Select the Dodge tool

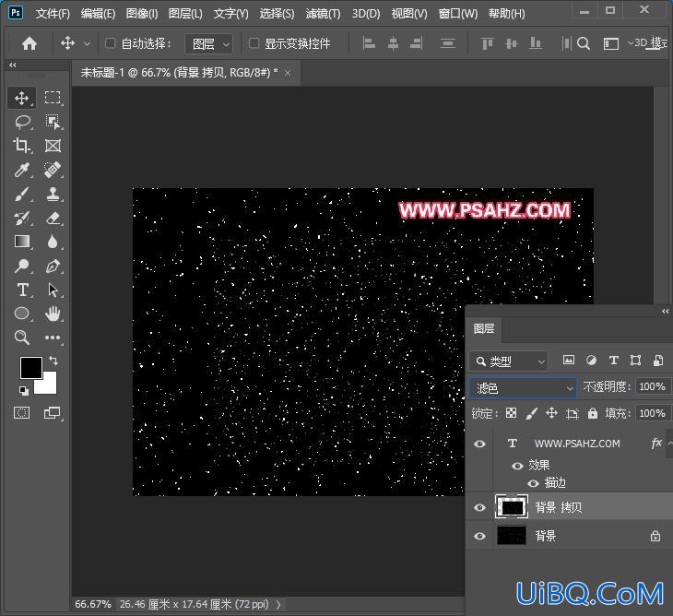click(x=21, y=267)
